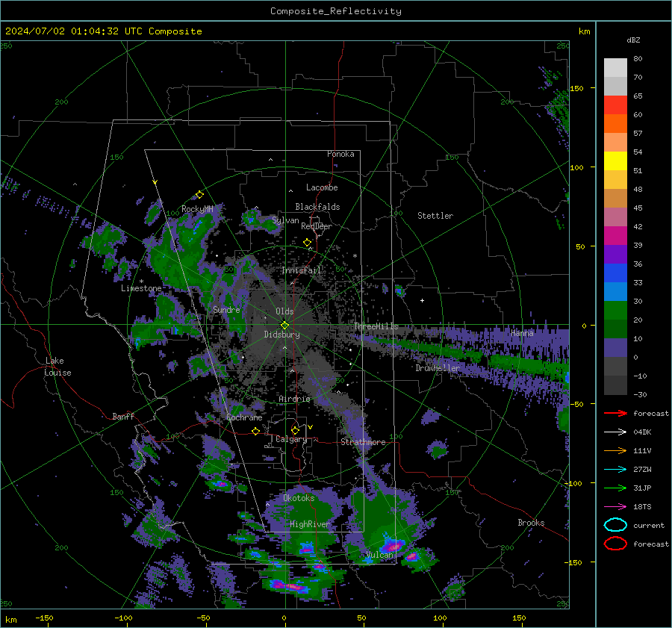Pick the bright yellow 51-54 dBZ swatch
Image resolution: width=672 pixels, height=628 pixels.
point(615,161)
